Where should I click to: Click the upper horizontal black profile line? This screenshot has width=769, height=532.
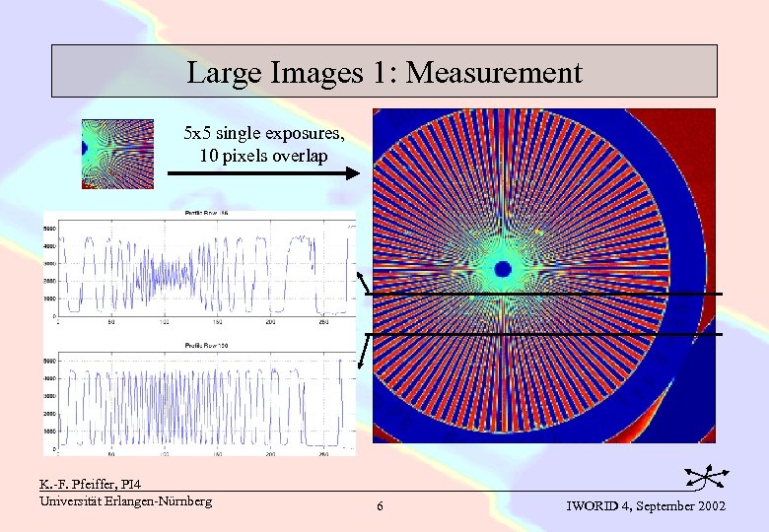tap(544, 294)
